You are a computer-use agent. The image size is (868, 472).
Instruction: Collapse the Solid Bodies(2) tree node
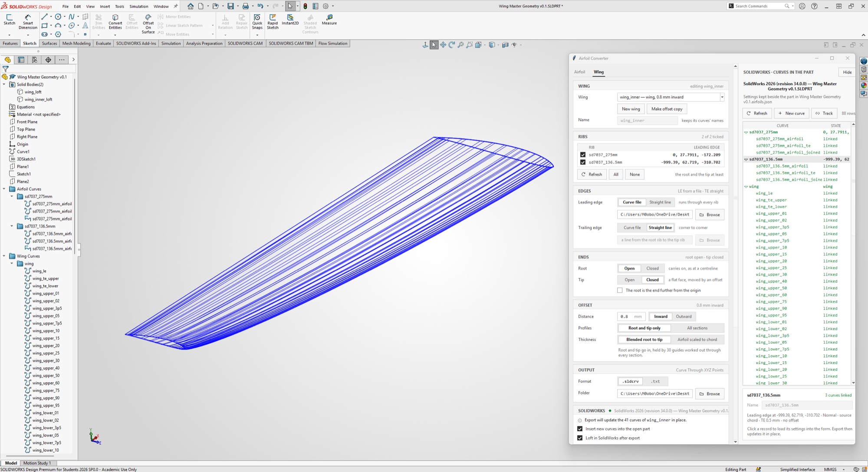[4, 85]
